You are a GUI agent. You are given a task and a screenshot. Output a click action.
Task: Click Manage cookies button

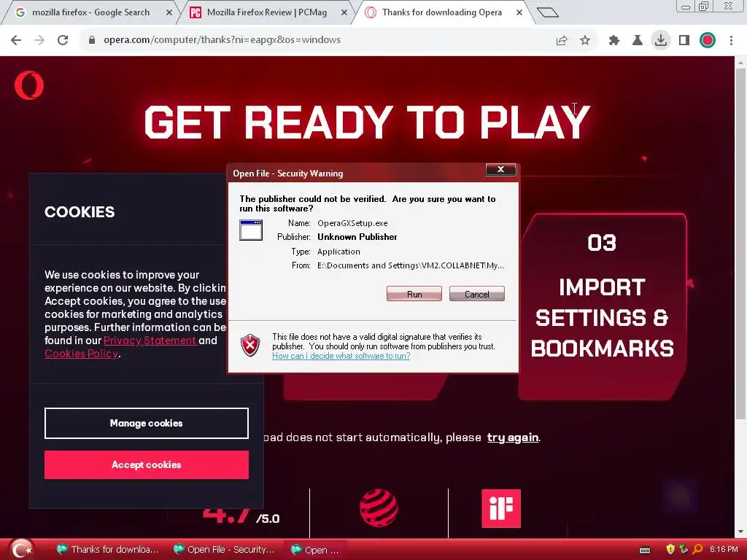(x=146, y=423)
